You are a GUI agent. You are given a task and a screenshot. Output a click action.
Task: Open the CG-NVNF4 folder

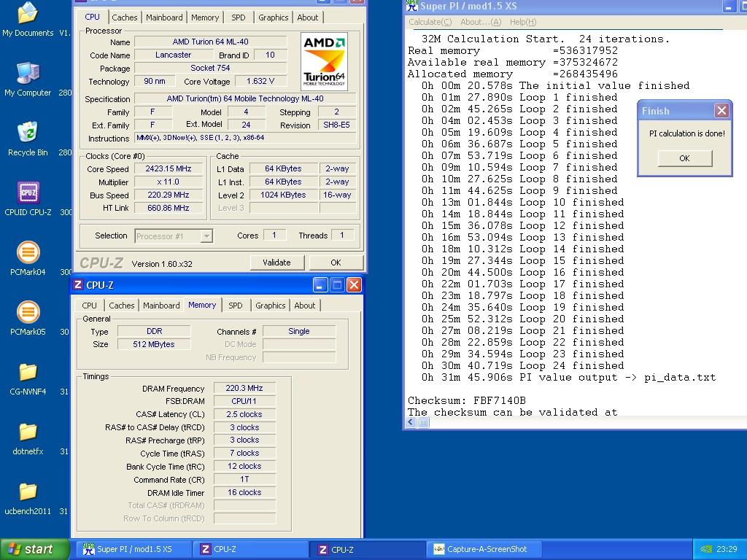point(28,378)
